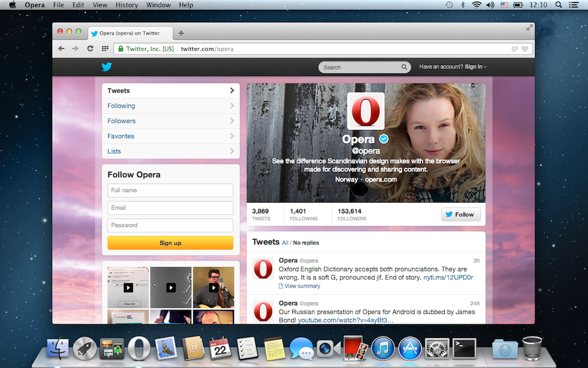Click the heart icon in address bar
Viewport: 588px width, 368px height.
point(525,49)
